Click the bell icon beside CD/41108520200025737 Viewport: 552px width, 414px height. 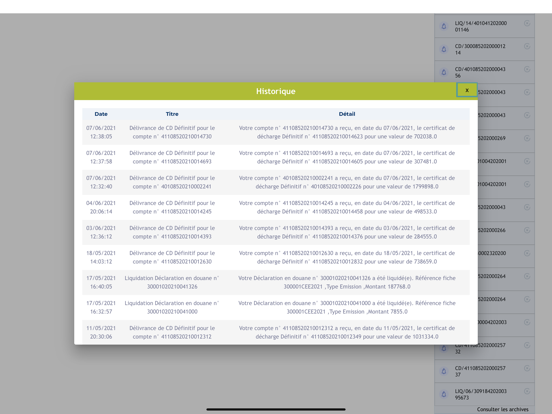pos(444,371)
